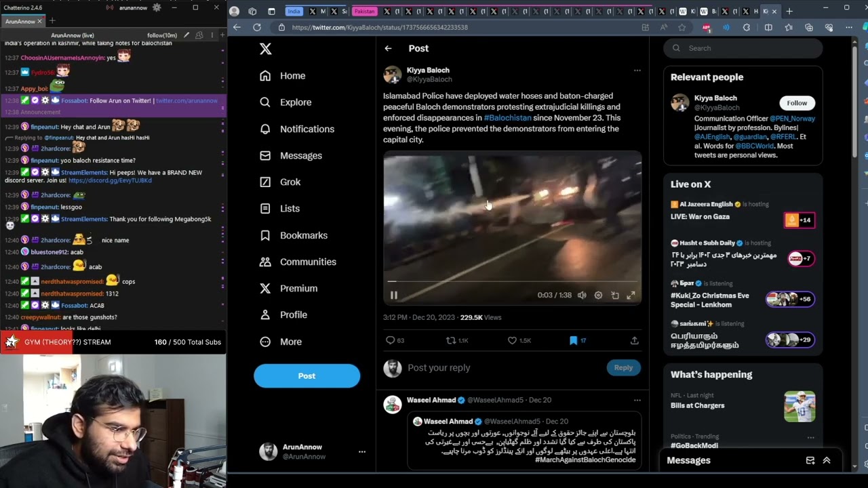Screen dimensions: 868x488
Task: Open the India tab group
Action: pos(294,12)
